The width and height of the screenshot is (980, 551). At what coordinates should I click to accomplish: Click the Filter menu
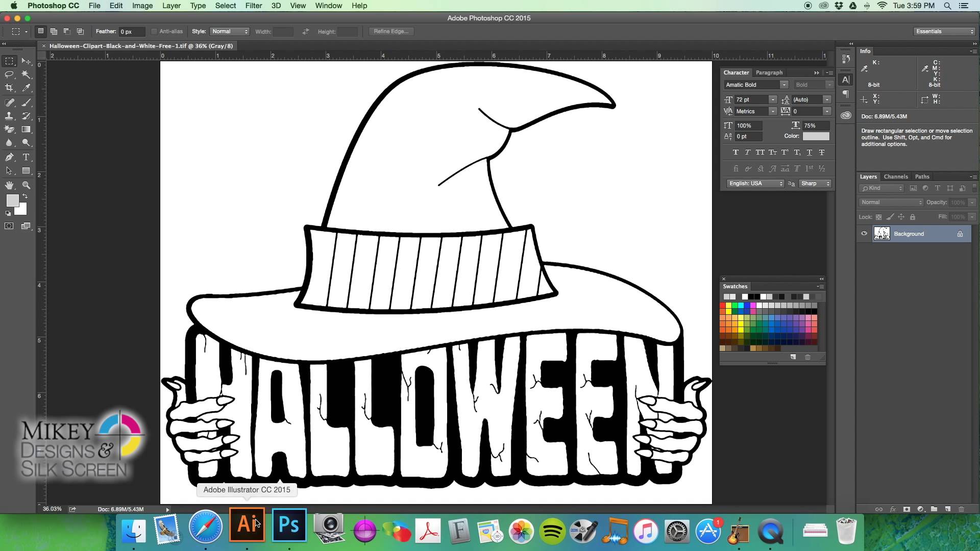pyautogui.click(x=254, y=6)
